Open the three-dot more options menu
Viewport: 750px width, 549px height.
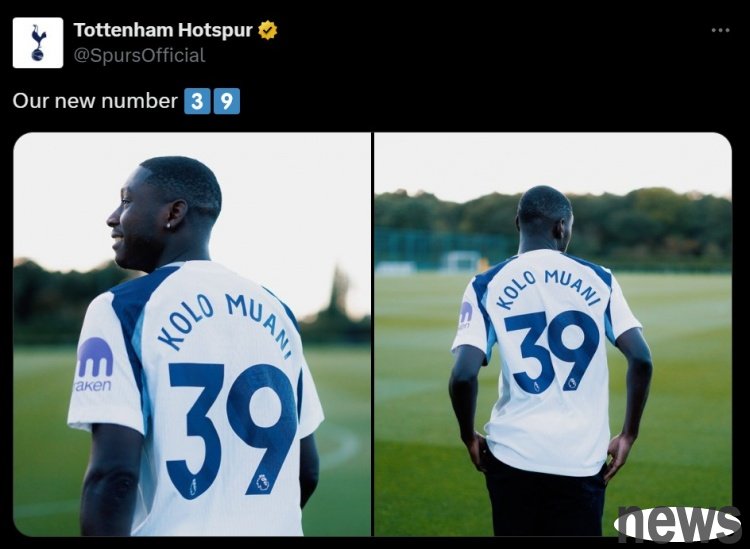tap(720, 30)
